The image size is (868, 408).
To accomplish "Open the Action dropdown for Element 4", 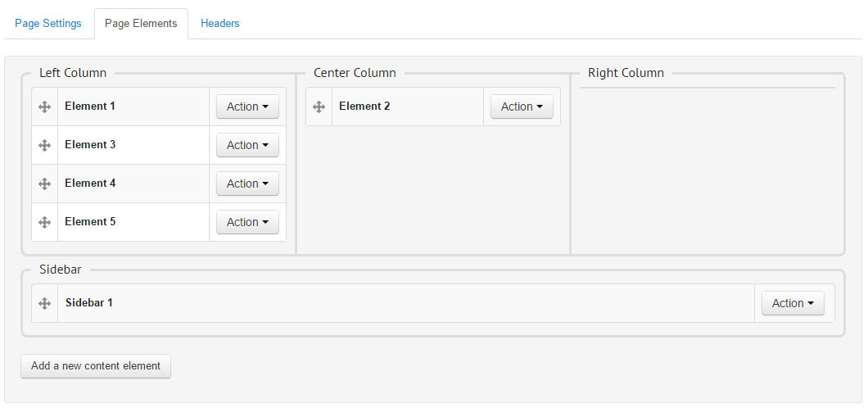I will [x=247, y=184].
